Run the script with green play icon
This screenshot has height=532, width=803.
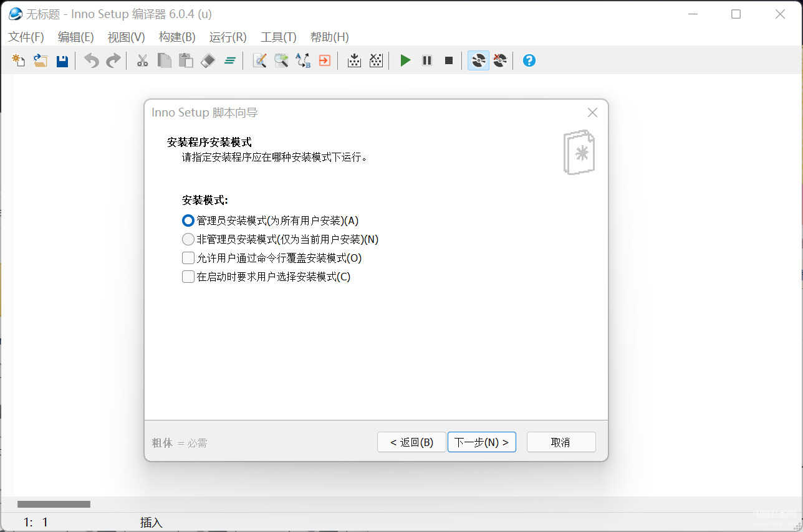405,60
